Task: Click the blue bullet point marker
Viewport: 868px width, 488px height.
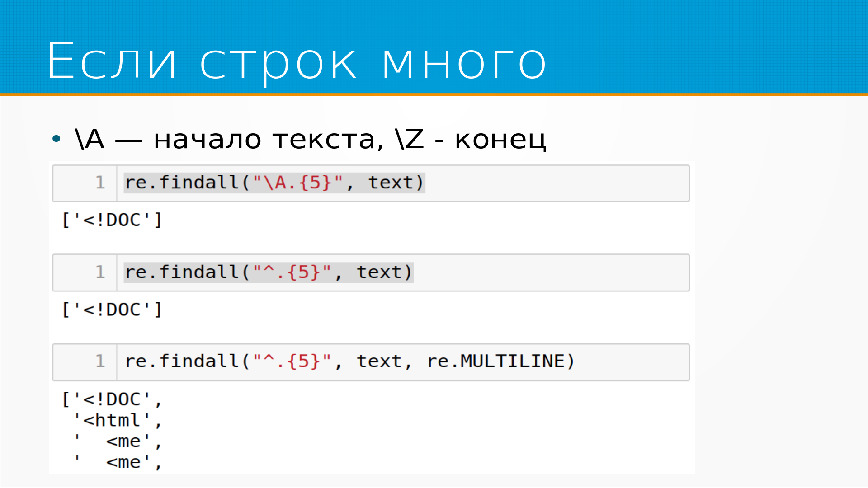Action: 56,139
